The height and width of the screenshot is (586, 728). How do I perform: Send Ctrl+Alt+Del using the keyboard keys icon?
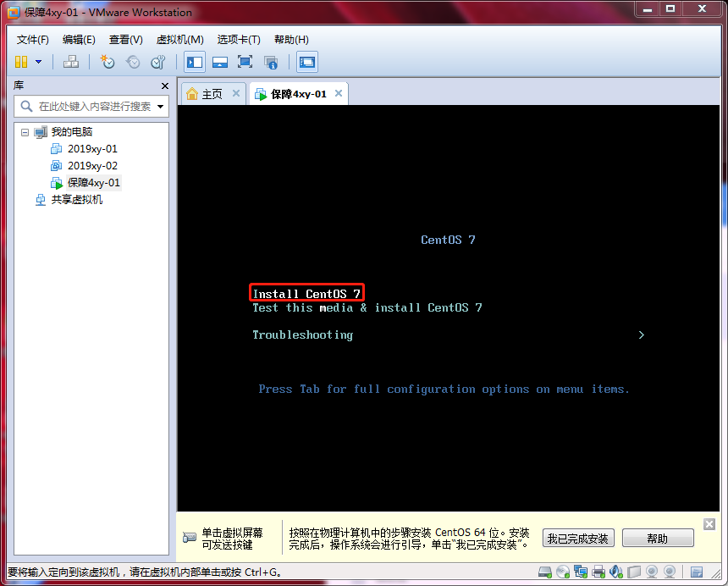[x=71, y=62]
